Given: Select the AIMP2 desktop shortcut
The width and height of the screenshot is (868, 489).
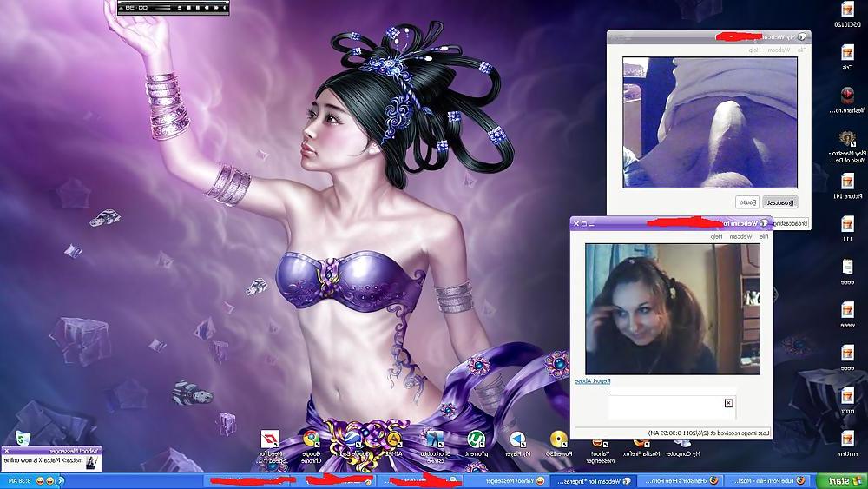Looking at the screenshot, I should [x=394, y=444].
